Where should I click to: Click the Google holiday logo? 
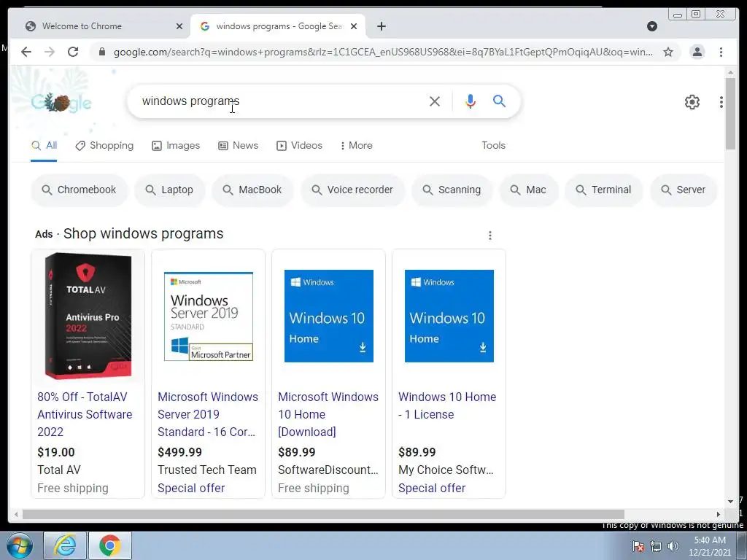(x=61, y=102)
